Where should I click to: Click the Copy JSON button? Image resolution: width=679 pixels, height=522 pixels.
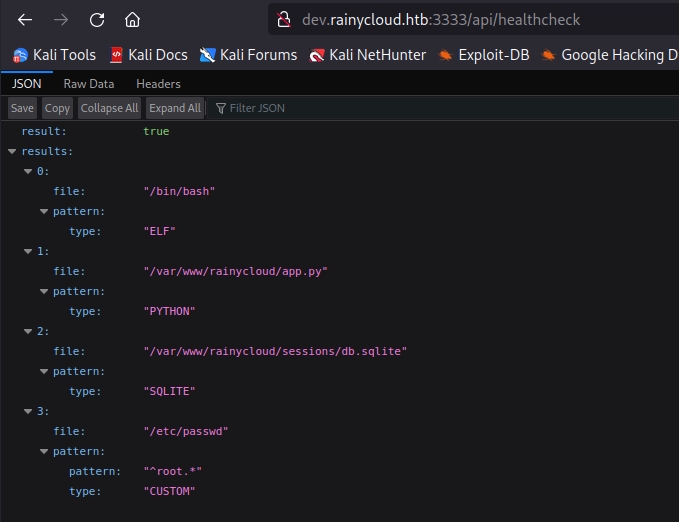(58, 108)
